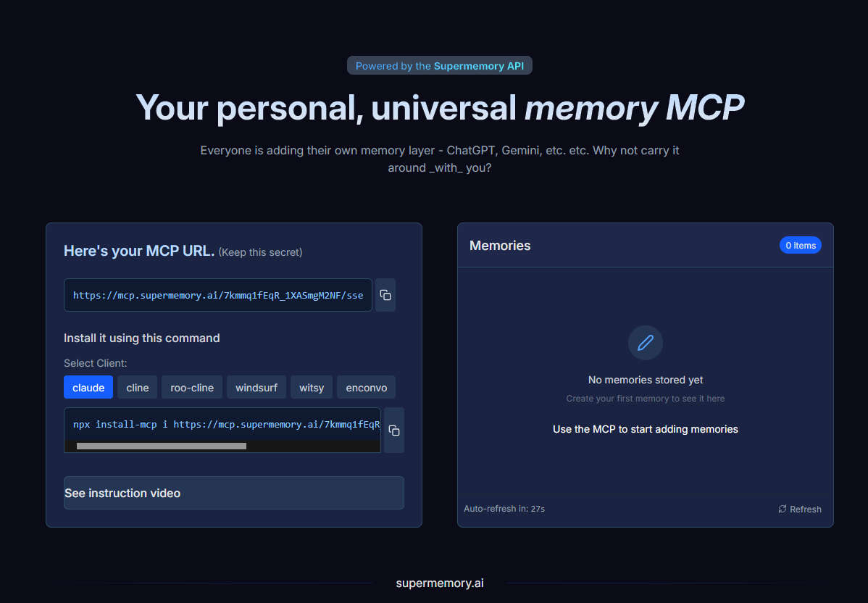868x603 pixels.
Task: Select the cline client
Action: tap(137, 387)
